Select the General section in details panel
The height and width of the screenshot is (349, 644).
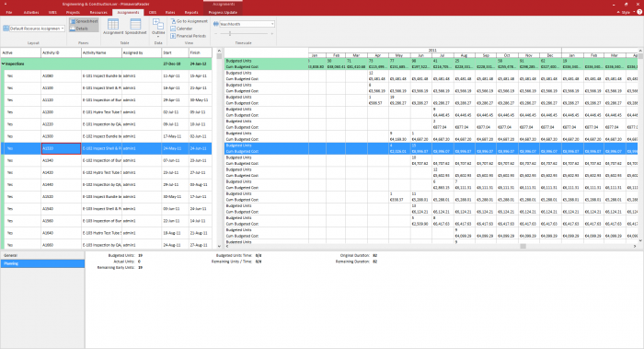click(42, 255)
